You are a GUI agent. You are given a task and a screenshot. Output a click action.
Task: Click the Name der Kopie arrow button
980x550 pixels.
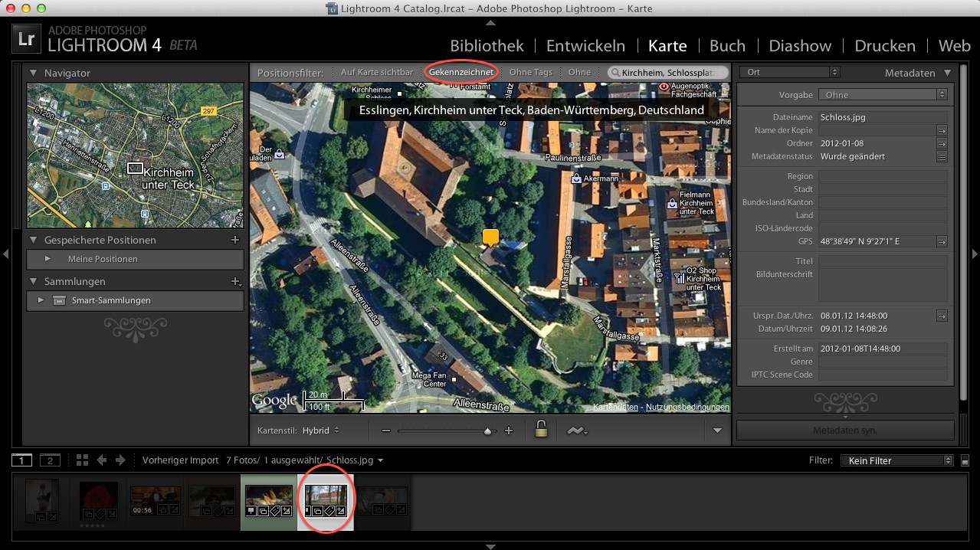click(x=942, y=131)
